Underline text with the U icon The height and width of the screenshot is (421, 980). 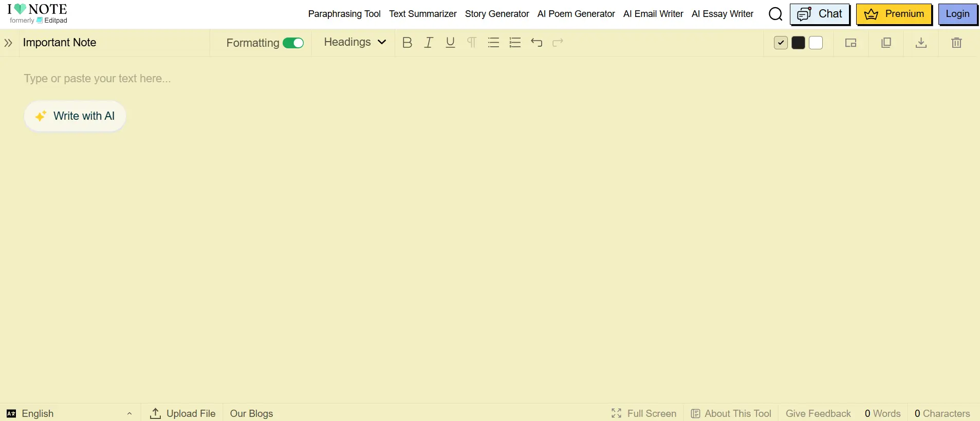tap(450, 43)
